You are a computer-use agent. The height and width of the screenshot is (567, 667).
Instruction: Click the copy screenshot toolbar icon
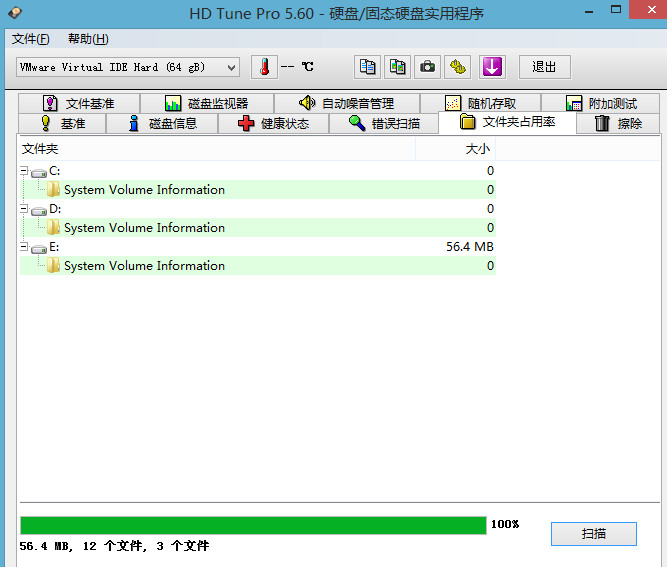point(397,67)
